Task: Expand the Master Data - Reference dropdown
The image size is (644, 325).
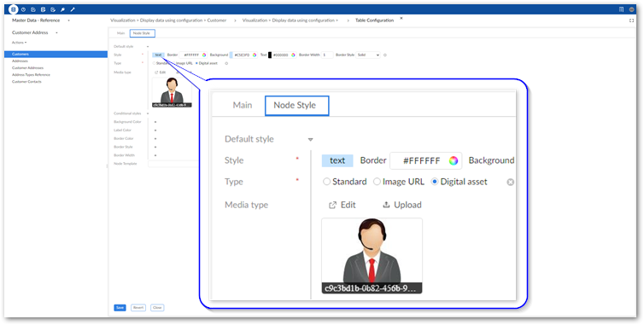Action: [x=68, y=20]
